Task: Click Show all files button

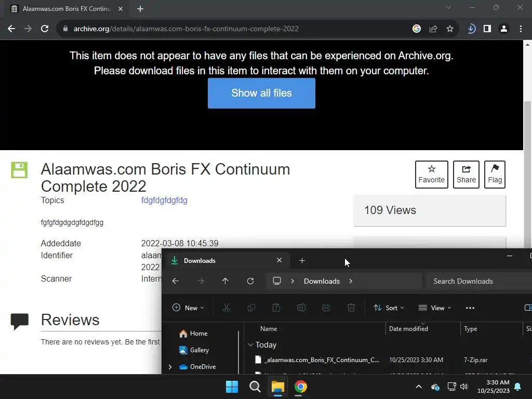Action: [x=262, y=94]
